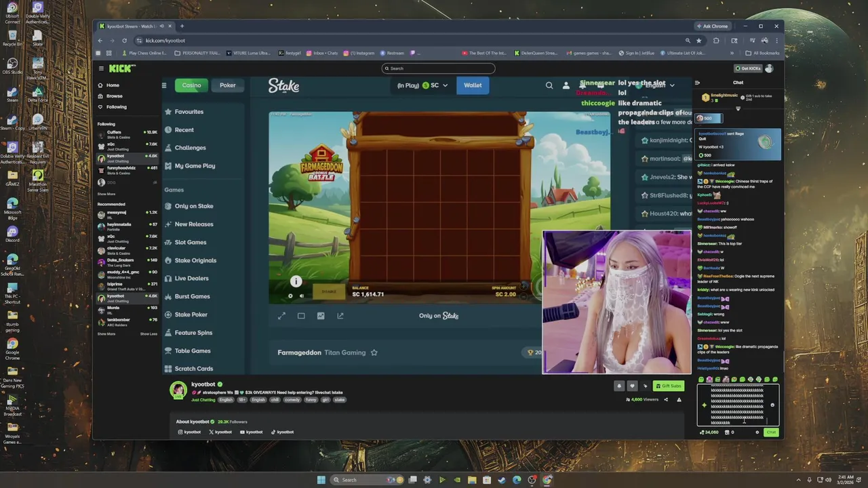Toggle stream notification bell icon
Screen dimensions: 868x488
[x=618, y=386]
